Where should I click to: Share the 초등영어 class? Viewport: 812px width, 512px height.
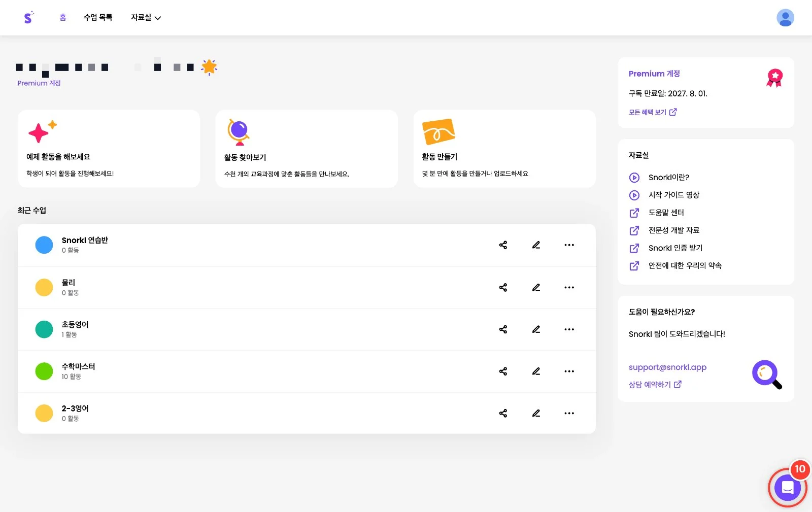pos(503,329)
